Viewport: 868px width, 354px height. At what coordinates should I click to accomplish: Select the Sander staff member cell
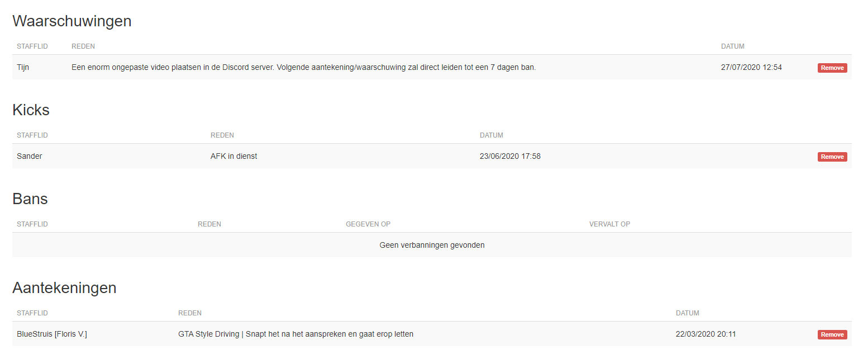pos(30,156)
